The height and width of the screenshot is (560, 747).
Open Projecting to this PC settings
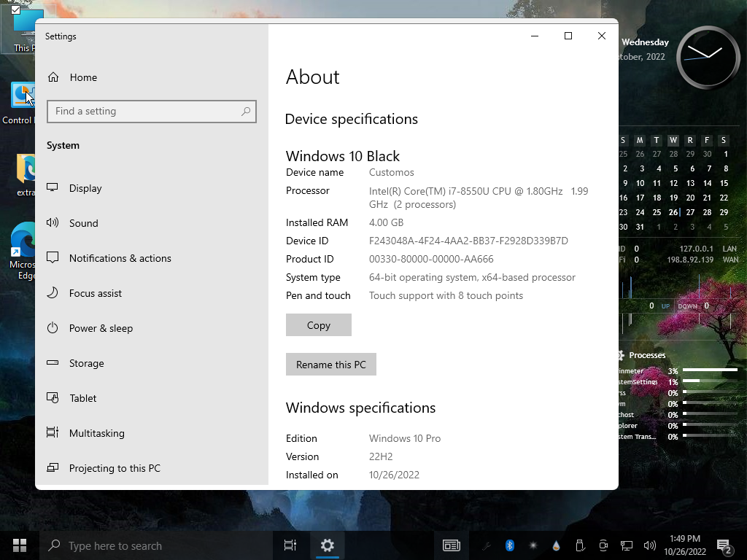(x=115, y=468)
